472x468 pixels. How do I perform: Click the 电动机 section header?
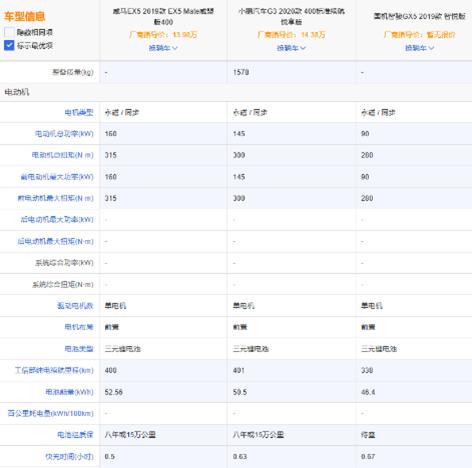[17, 92]
